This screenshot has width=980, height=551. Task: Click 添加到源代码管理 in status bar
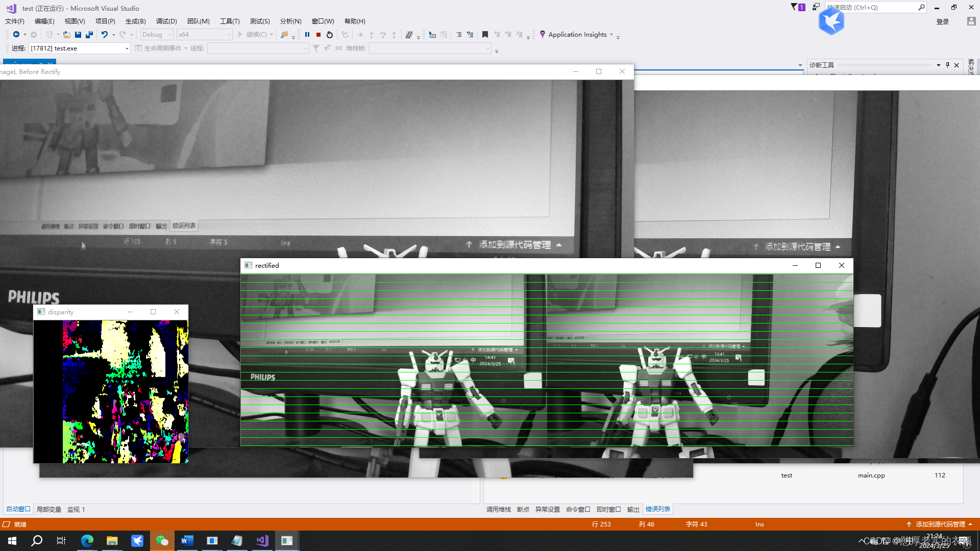coord(940,524)
